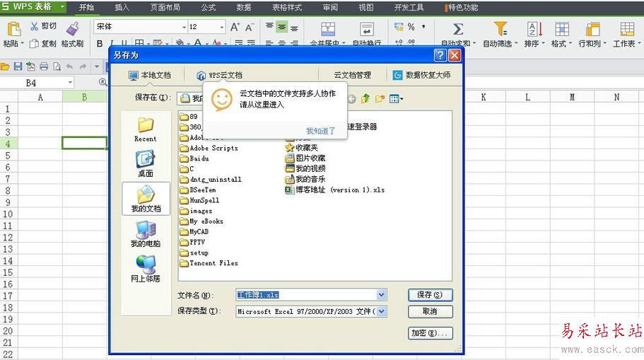Screen dimensions: 644x360
Task: Decrease font size with A- icon
Action: click(250, 27)
